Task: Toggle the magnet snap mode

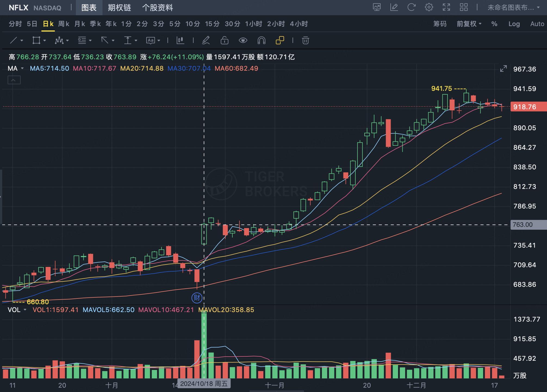Action: coord(261,41)
